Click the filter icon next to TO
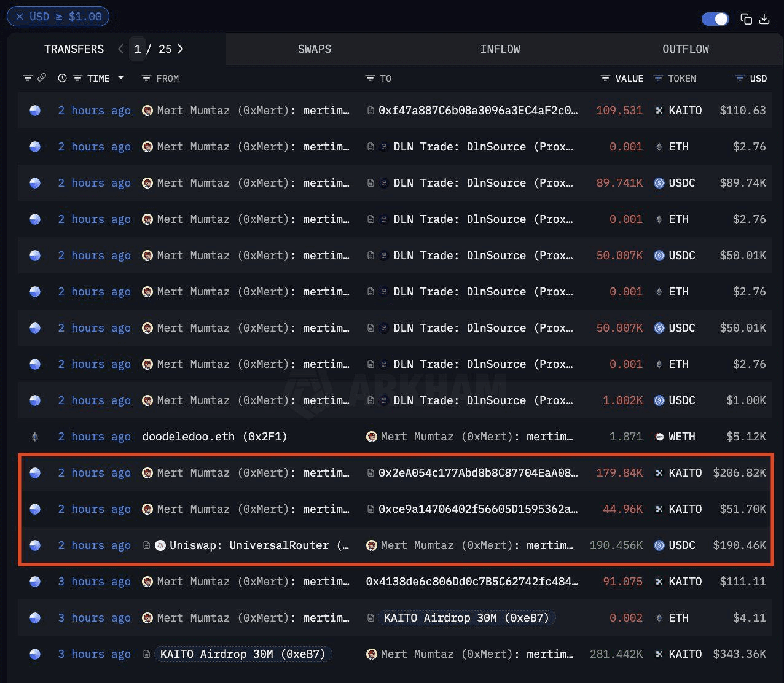The height and width of the screenshot is (683, 784). pyautogui.click(x=370, y=78)
